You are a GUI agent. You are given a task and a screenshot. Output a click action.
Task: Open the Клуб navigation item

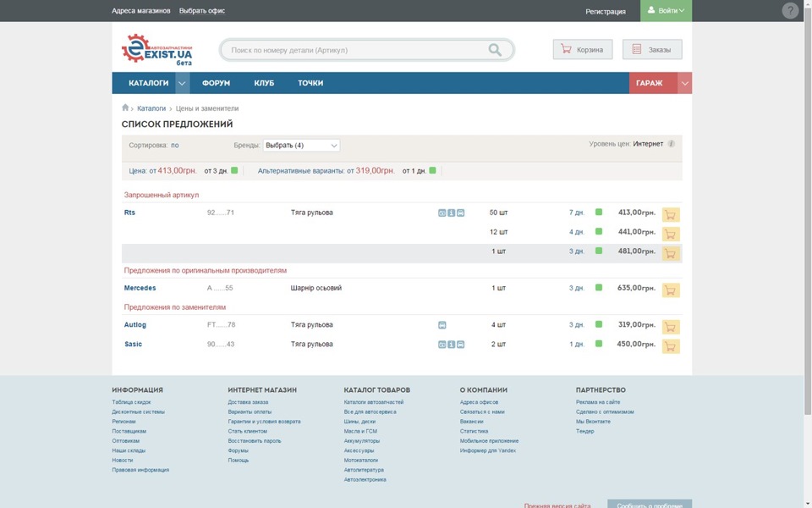click(264, 83)
